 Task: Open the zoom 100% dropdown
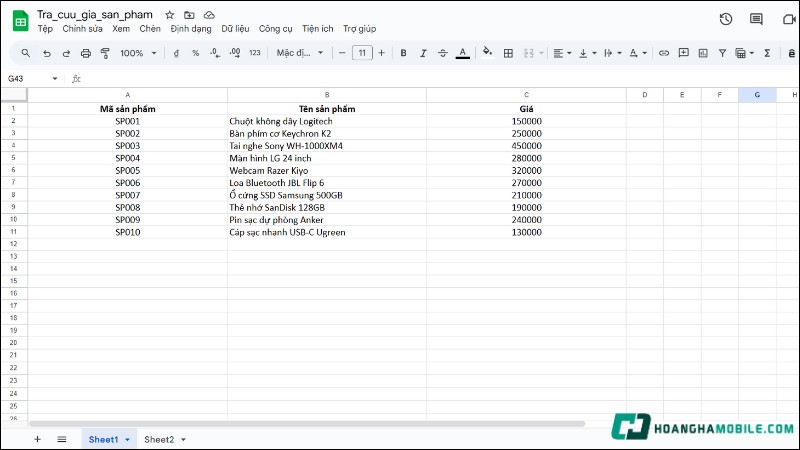point(138,53)
